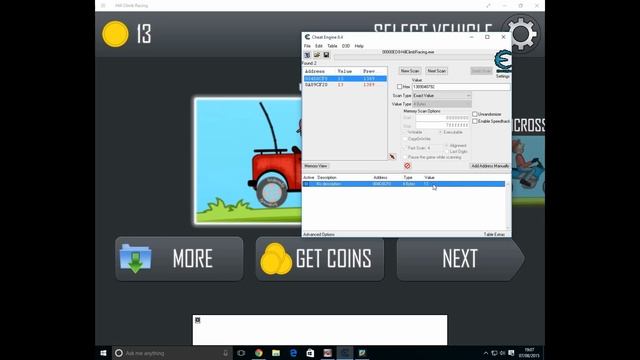The width and height of the screenshot is (640, 360).
Task: Click the network icon in system tray
Action: pos(494,353)
